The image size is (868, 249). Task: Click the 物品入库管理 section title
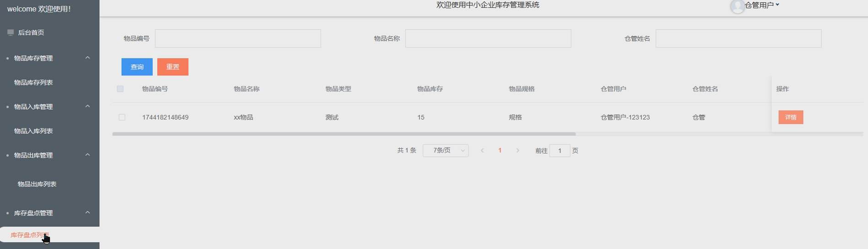point(33,106)
